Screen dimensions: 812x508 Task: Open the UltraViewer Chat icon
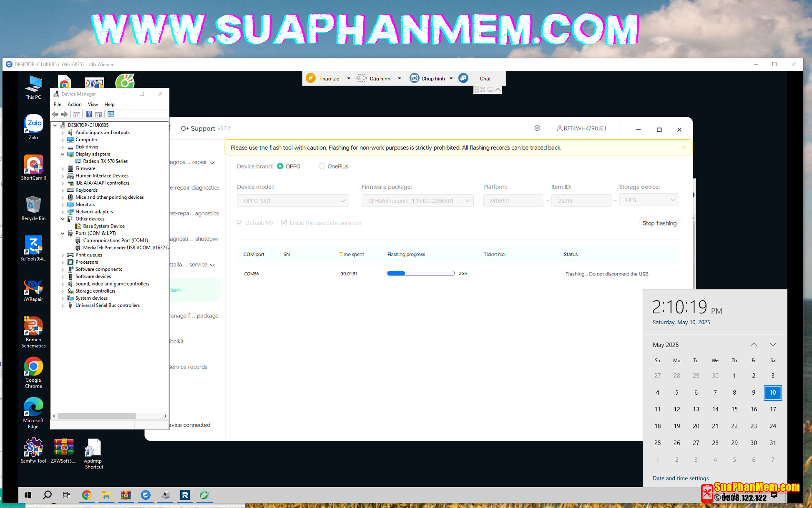click(x=463, y=78)
